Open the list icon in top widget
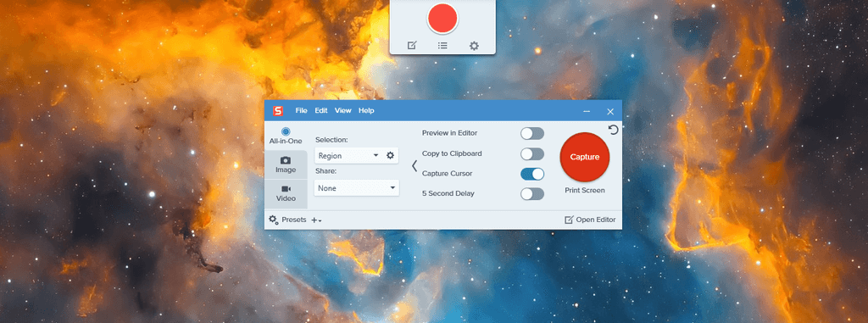868x323 pixels. click(442, 46)
